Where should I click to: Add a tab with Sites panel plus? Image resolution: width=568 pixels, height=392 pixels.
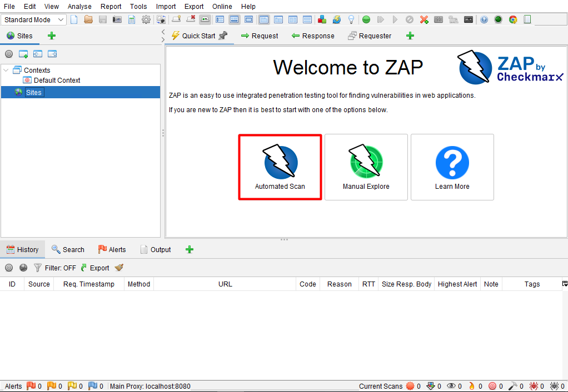(52, 36)
